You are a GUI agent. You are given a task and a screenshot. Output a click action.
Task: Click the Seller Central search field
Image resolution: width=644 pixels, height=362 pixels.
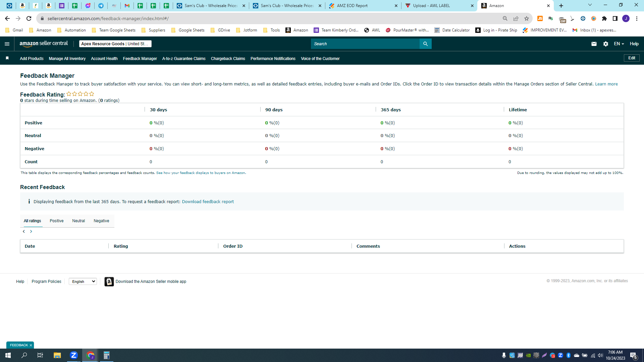point(365,44)
